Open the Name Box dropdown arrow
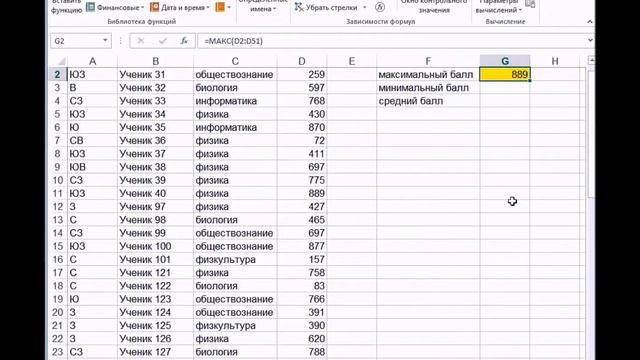Screen dimensions: 640x360 [105, 41]
